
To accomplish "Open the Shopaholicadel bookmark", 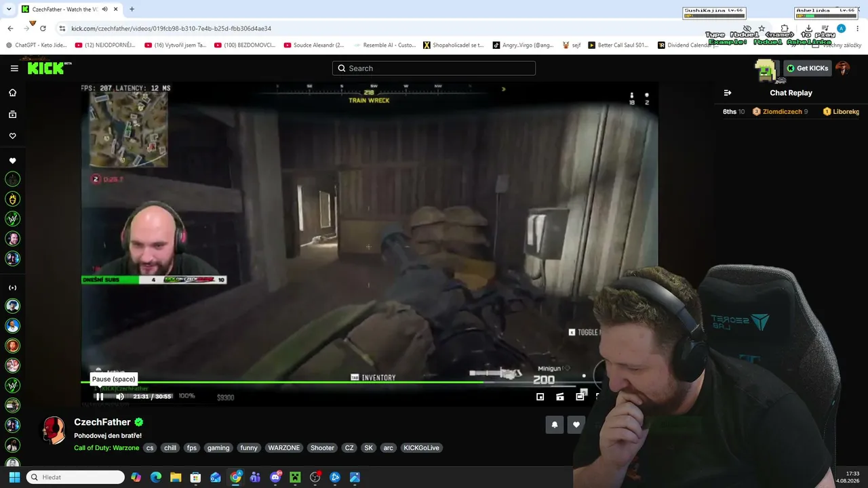I will [x=453, y=45].
